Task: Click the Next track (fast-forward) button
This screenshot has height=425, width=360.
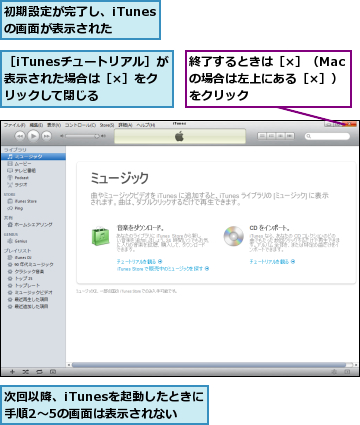Action: tap(47, 136)
